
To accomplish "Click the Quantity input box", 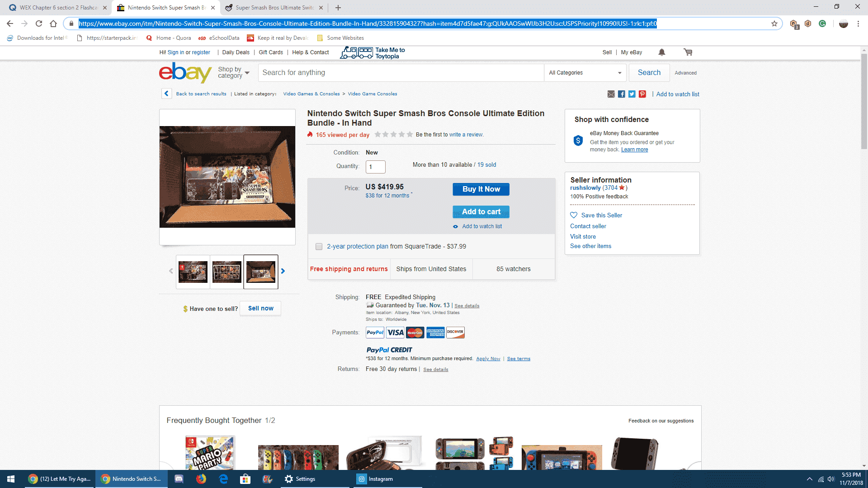I will tap(375, 167).
